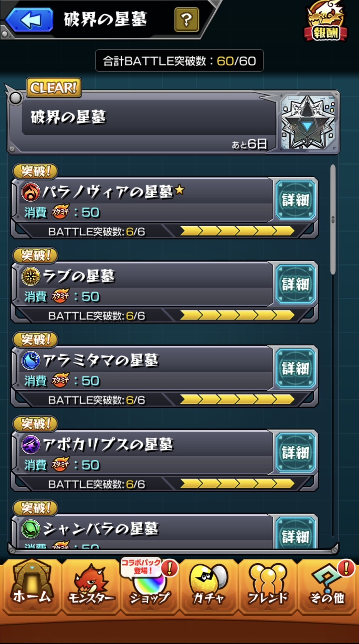The height and width of the screenshot is (644, 359).
Task: Open 詳細 for パラノヴィアの星墓
Action: pos(296,200)
